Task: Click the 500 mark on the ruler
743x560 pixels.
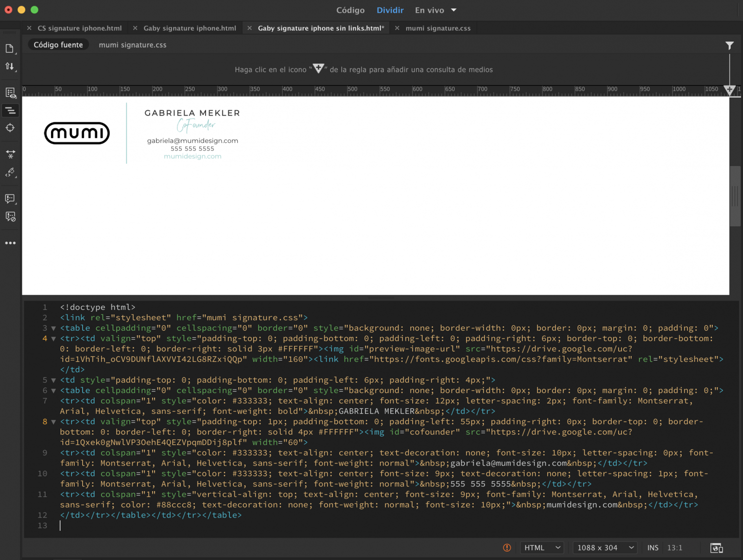Action: click(x=352, y=90)
